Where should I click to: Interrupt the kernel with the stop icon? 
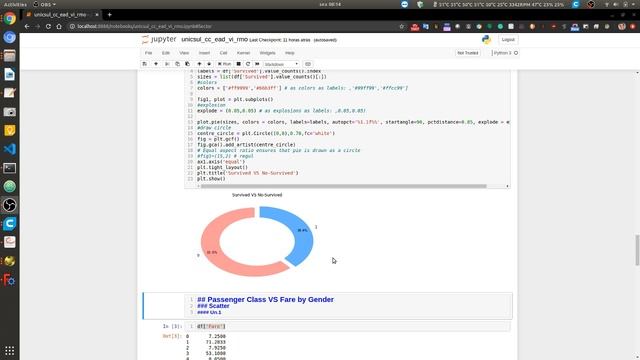click(238, 64)
